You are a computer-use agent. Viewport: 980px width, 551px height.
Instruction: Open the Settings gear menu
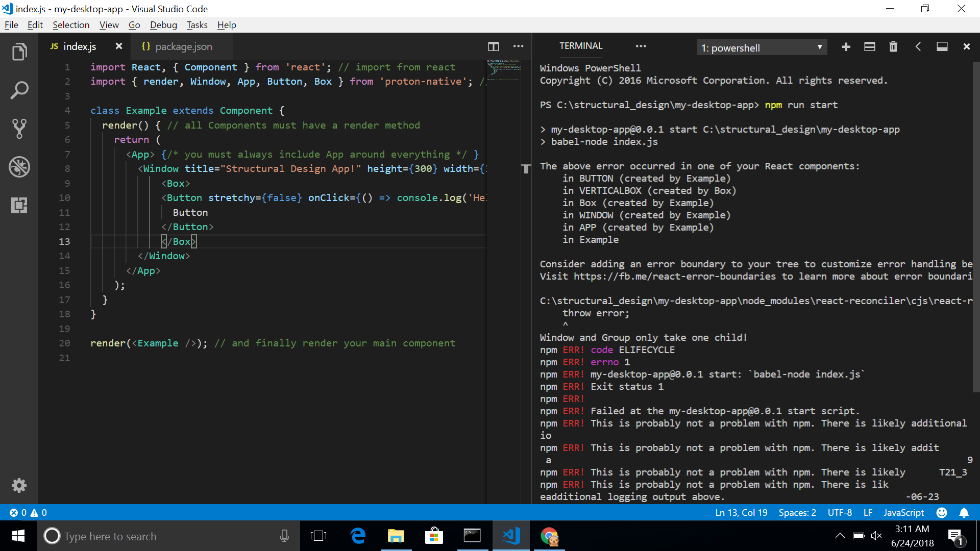(19, 485)
